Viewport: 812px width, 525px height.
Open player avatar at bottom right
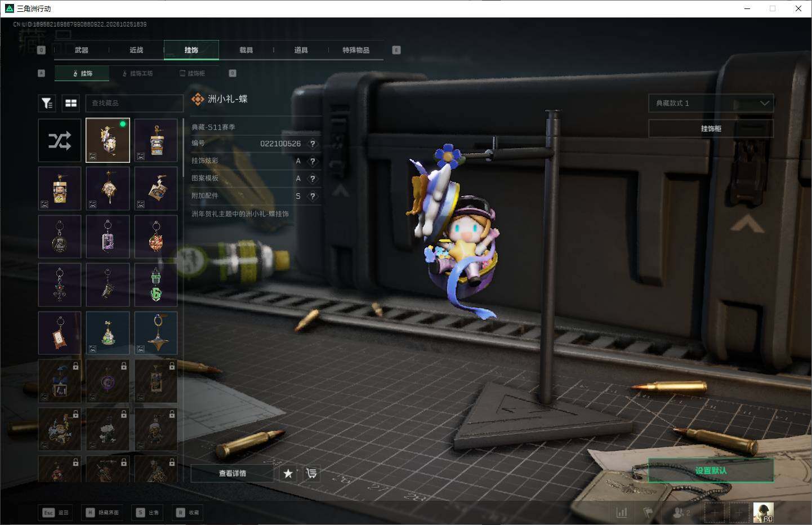click(764, 512)
